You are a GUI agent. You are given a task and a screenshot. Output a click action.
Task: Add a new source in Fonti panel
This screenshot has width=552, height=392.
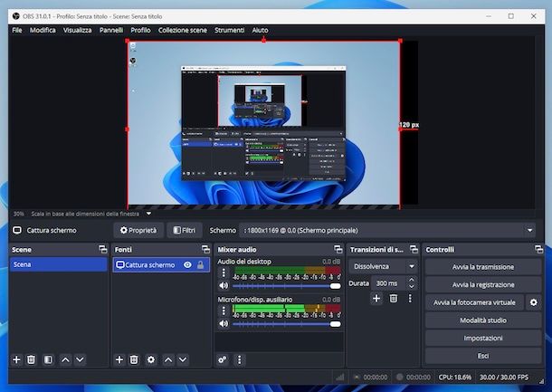119,359
